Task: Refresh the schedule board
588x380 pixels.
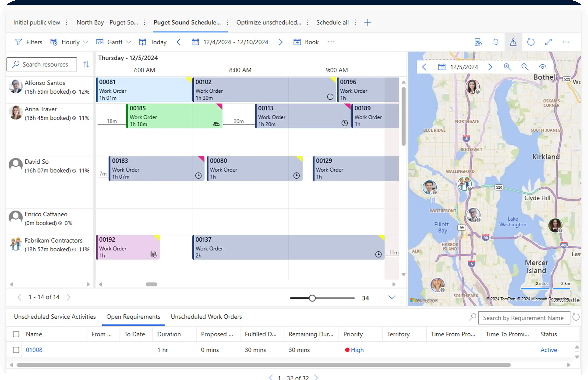Action: pyautogui.click(x=531, y=42)
